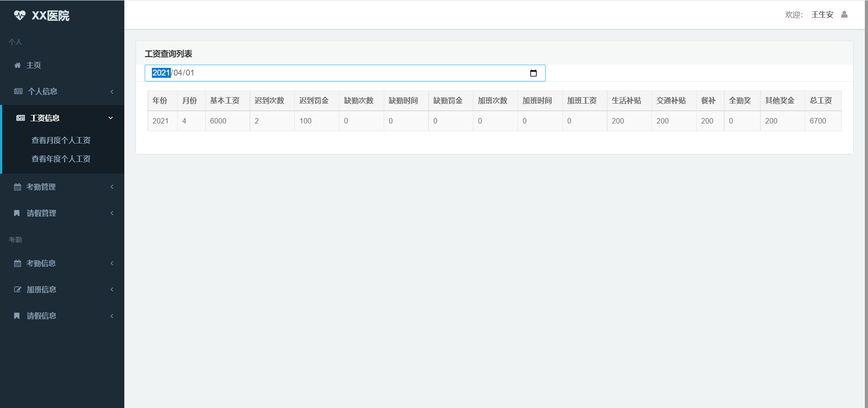The width and height of the screenshot is (868, 408).
Task: Click the 王生安 username link
Action: coord(822,14)
